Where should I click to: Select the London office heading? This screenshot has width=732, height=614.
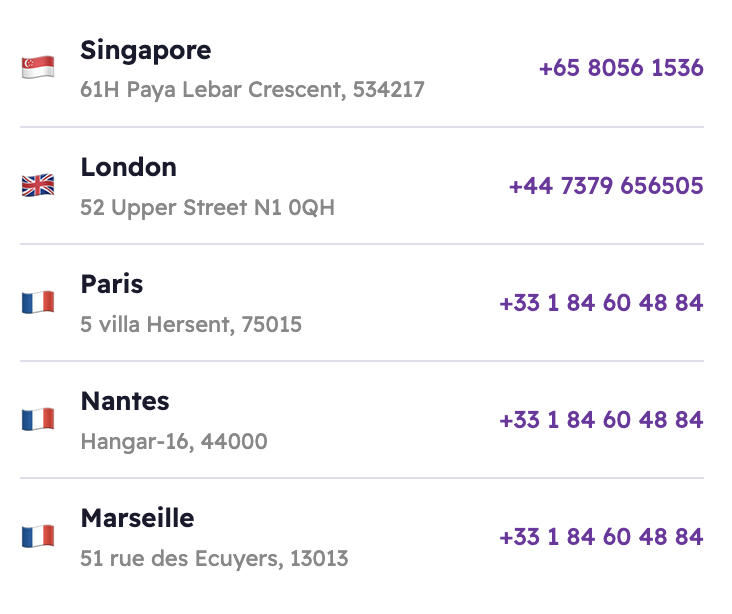coord(128,167)
